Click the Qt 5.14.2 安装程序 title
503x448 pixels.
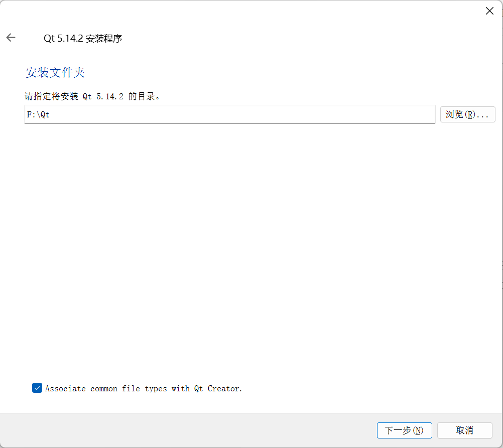point(83,38)
